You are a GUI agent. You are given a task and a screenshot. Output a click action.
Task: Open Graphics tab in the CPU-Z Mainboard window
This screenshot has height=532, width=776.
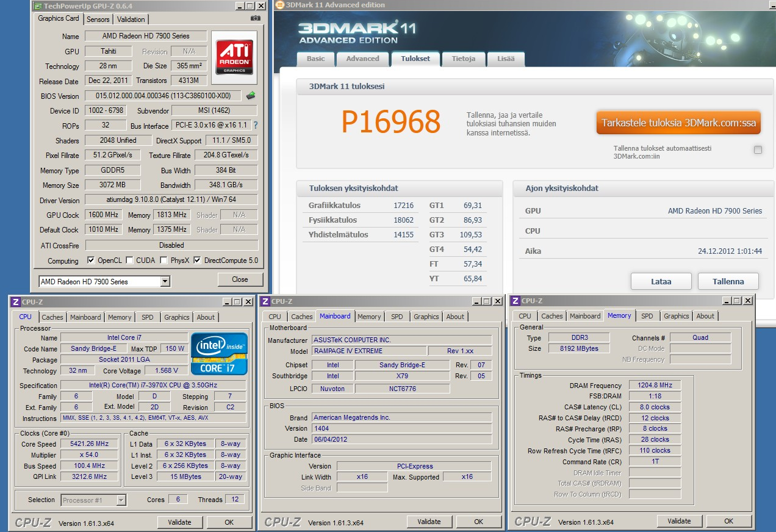426,317
